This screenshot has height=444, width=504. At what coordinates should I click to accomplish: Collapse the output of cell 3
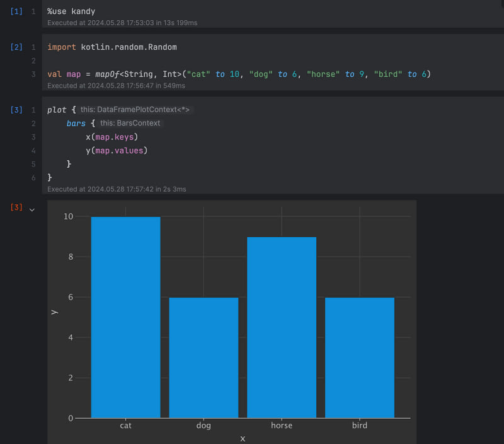(32, 209)
